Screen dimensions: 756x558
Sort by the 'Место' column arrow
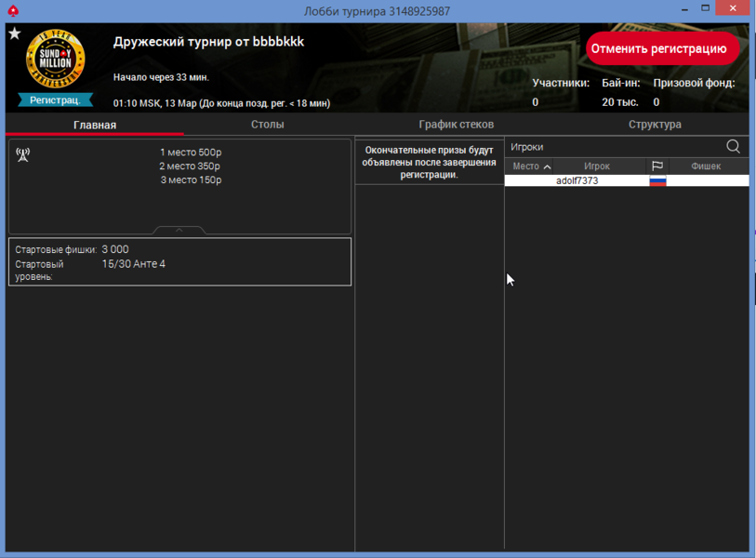547,166
